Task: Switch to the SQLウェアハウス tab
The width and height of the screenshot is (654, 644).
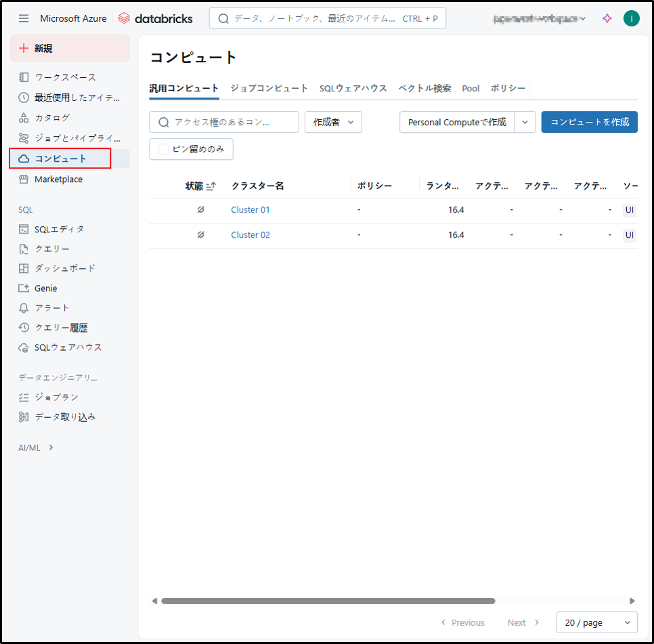Action: [x=353, y=88]
